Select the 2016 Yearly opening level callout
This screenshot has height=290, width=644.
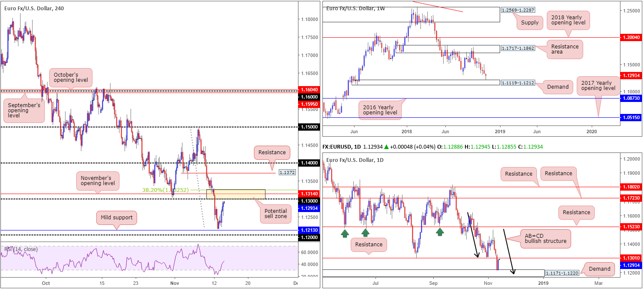click(x=381, y=109)
